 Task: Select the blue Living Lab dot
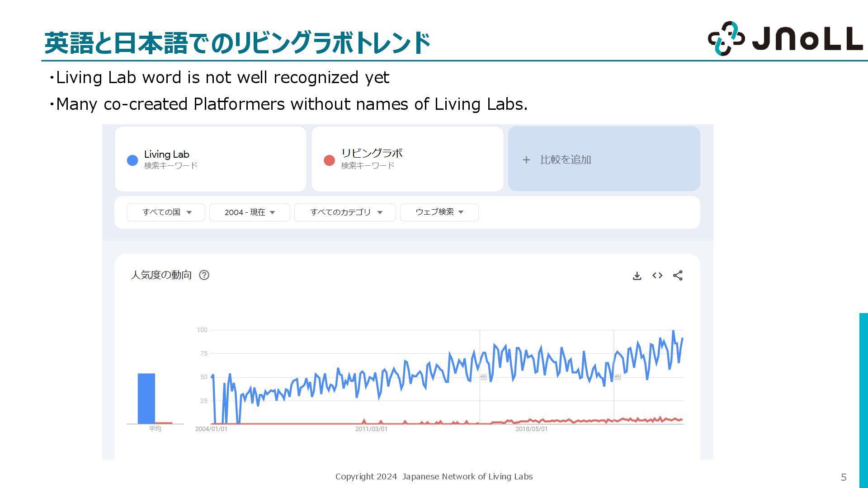132,160
